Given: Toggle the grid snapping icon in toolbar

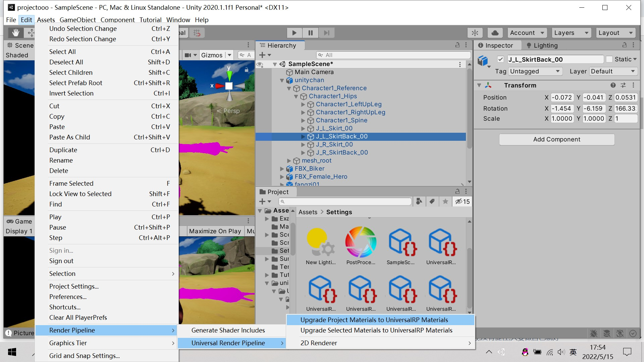Looking at the screenshot, I should click(x=197, y=33).
